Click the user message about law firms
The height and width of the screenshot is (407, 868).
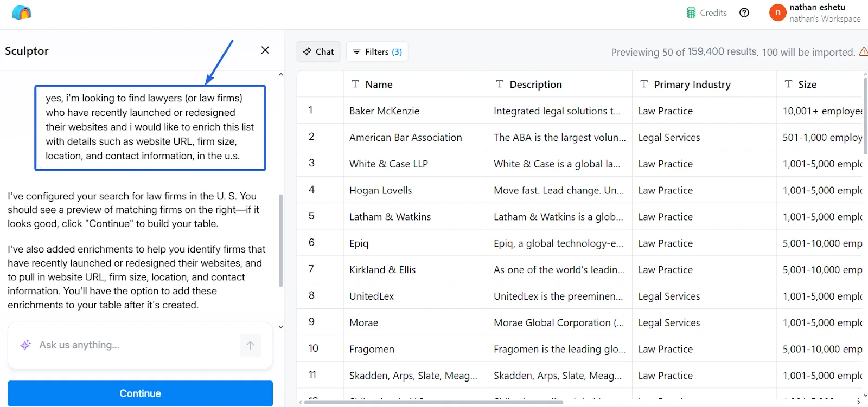pyautogui.click(x=150, y=127)
